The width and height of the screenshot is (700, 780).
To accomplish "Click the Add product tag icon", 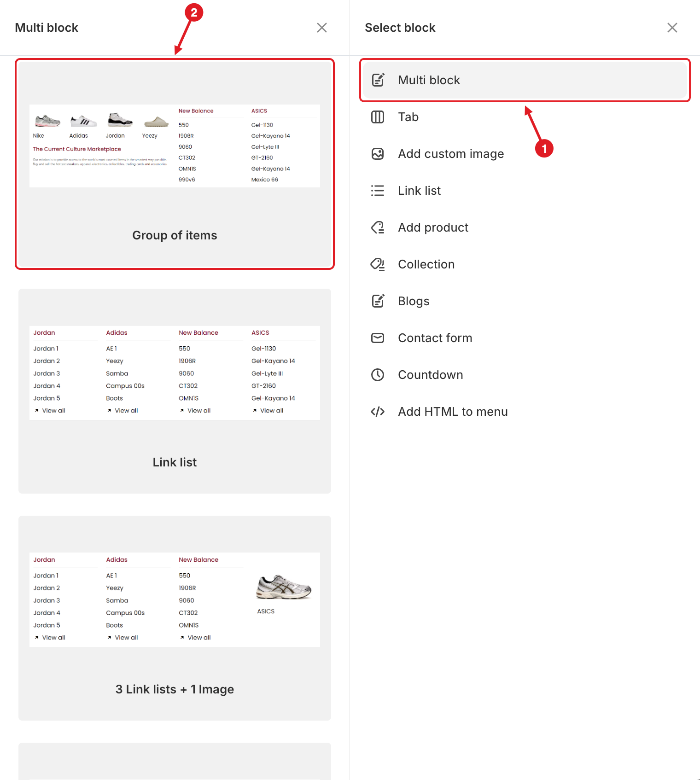I will coord(378,227).
